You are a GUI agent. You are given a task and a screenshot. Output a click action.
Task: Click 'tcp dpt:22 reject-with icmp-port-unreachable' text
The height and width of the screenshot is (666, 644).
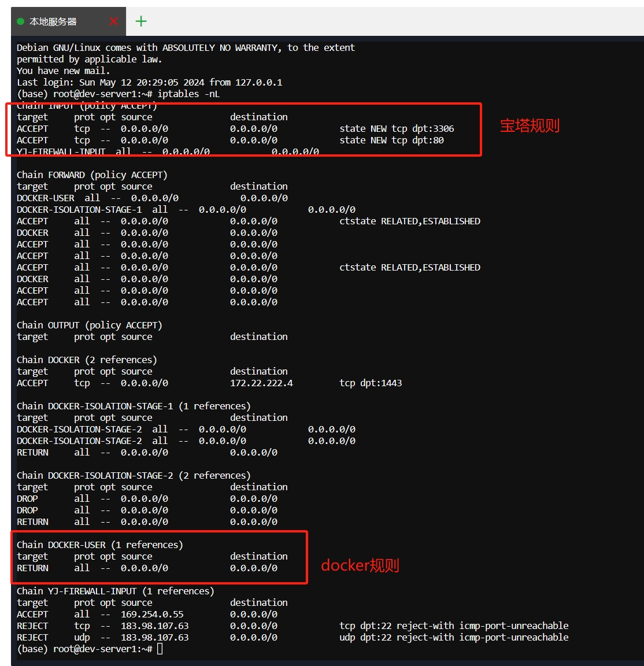(x=454, y=626)
